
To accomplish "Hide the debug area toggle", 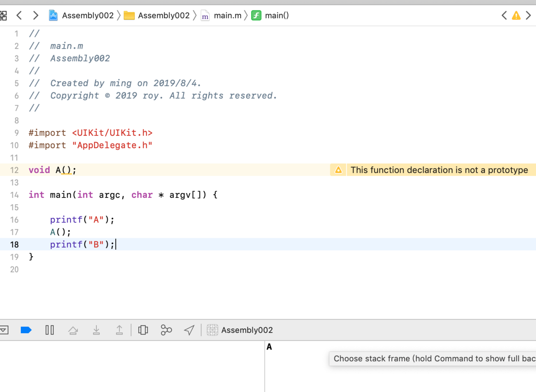I will [x=3, y=330].
